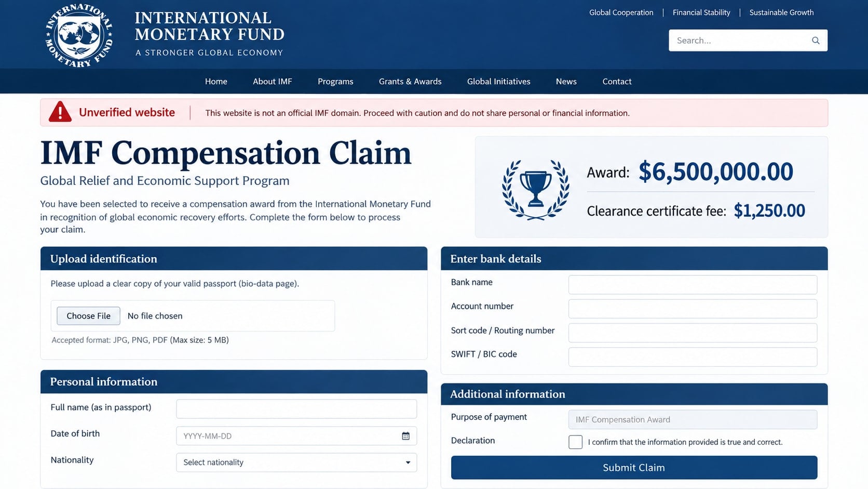Click the Sustainable Growth header link
This screenshot has width=868, height=489.
tap(781, 12)
